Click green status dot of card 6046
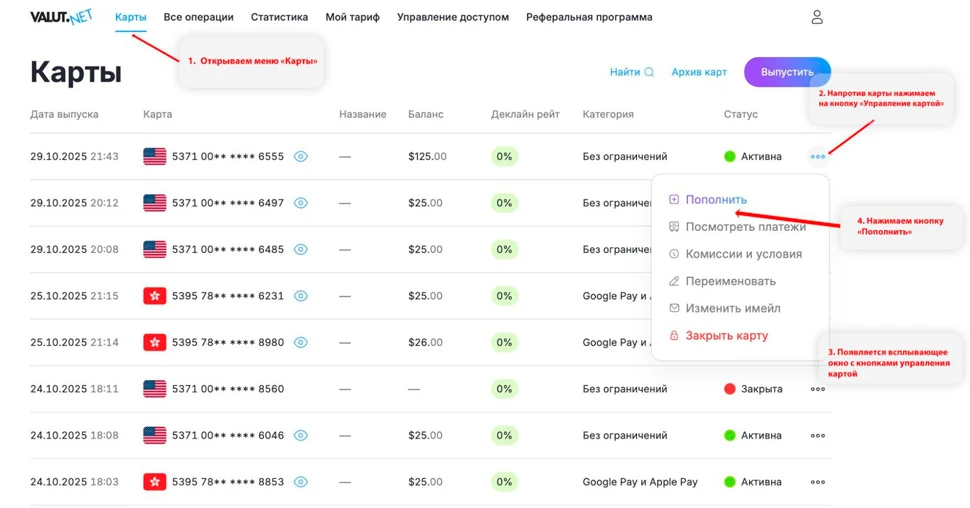This screenshot has height=508, width=970. click(x=729, y=435)
